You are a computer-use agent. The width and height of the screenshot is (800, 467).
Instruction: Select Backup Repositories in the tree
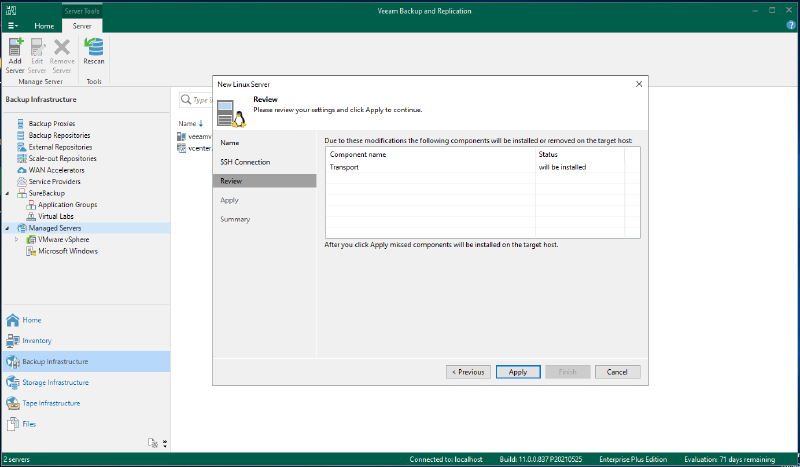coord(59,135)
